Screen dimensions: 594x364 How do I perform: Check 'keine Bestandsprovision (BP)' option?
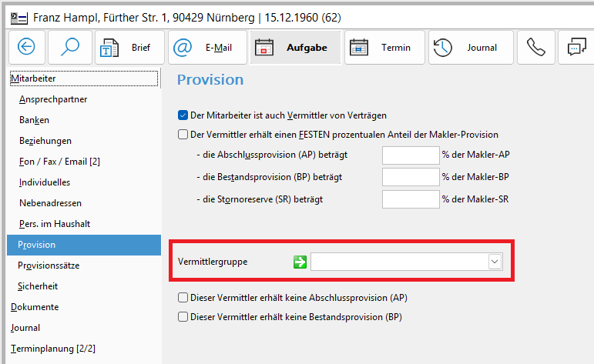(x=183, y=316)
